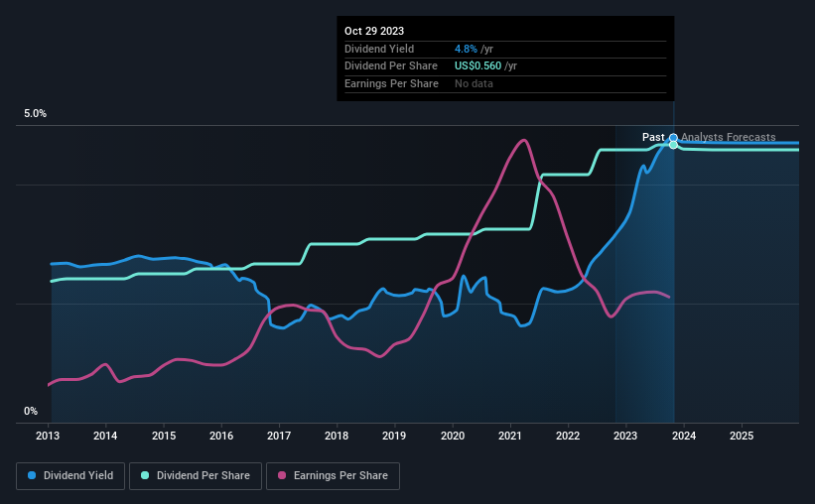
Task: Click the 2018 x-axis label
Action: point(337,436)
